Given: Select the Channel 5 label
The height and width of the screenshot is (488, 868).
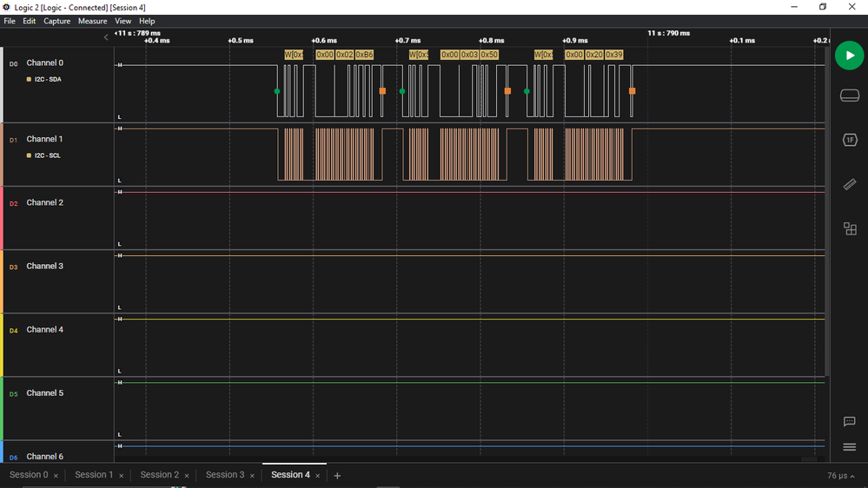Looking at the screenshot, I should point(45,393).
